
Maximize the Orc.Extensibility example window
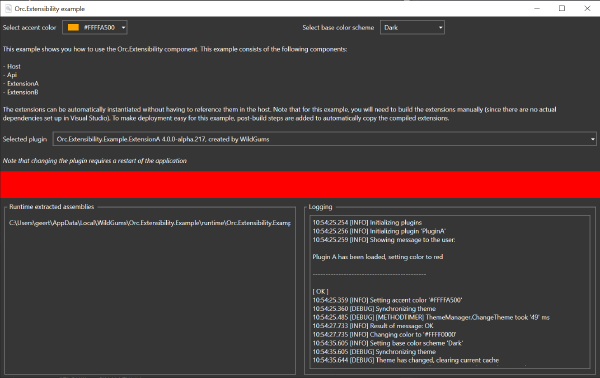(x=562, y=8)
